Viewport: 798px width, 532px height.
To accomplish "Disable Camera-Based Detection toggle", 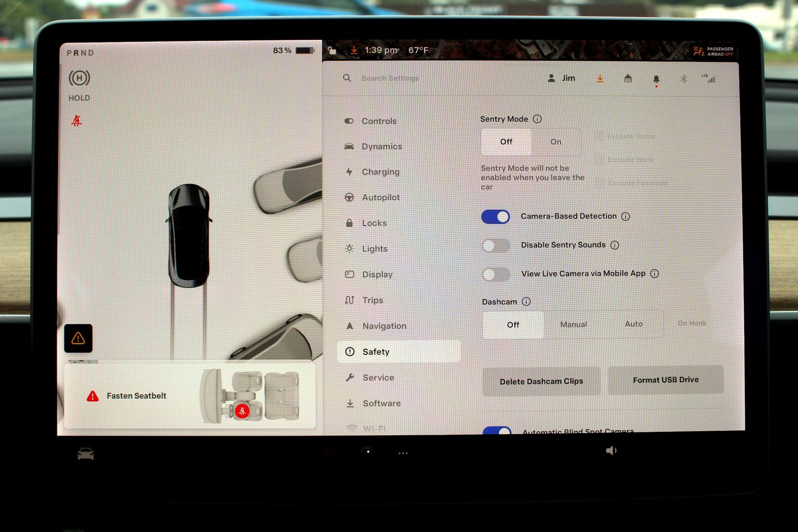I will [x=495, y=216].
